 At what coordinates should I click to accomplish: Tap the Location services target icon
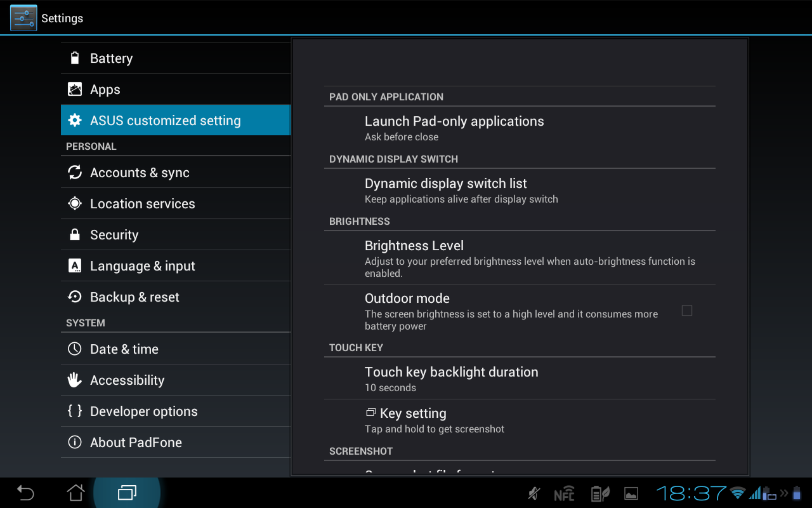(75, 204)
